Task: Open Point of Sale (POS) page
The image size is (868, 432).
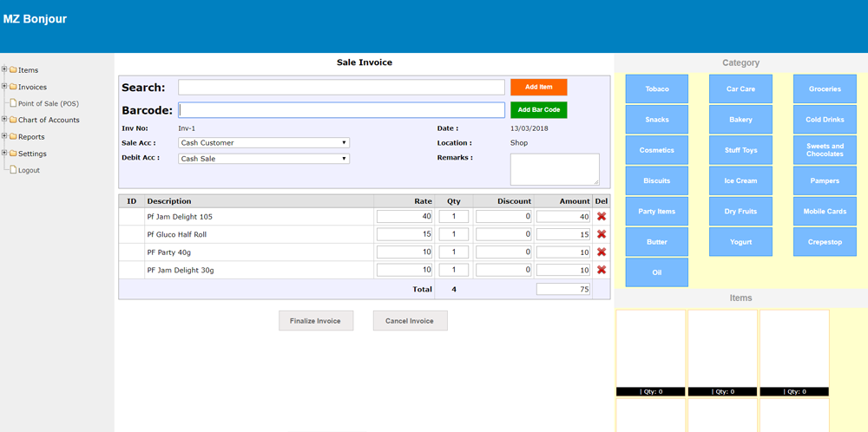Action: [48, 103]
